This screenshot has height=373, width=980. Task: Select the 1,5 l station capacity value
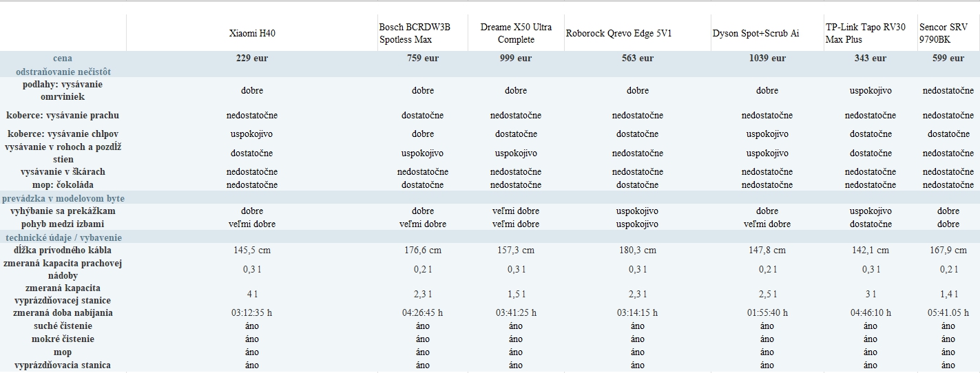pyautogui.click(x=516, y=294)
